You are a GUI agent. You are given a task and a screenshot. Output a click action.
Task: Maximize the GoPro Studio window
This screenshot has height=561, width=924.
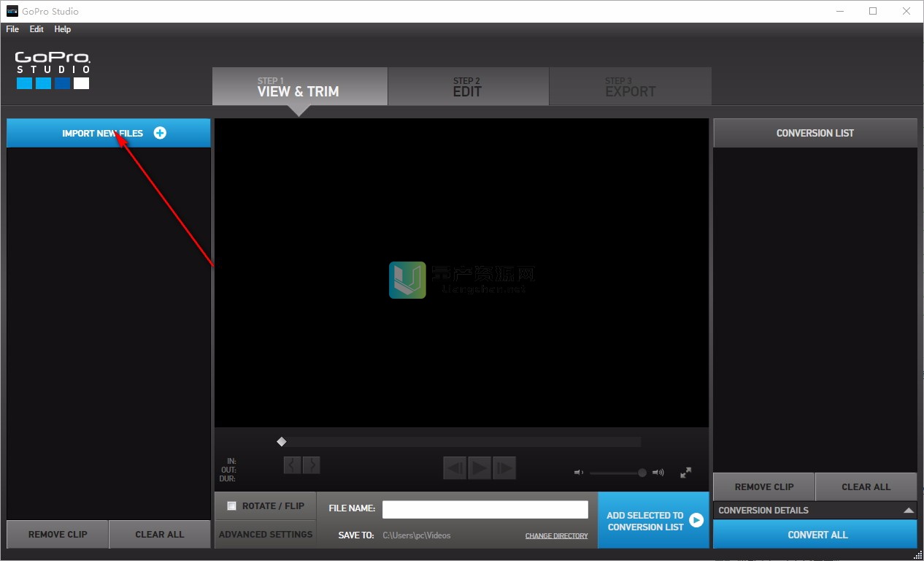(x=873, y=11)
